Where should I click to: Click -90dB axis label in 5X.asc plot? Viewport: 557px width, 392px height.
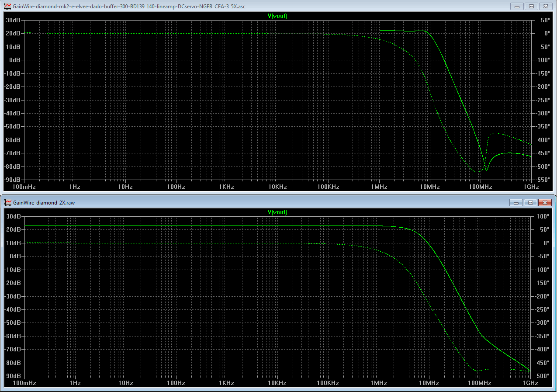click(12, 180)
